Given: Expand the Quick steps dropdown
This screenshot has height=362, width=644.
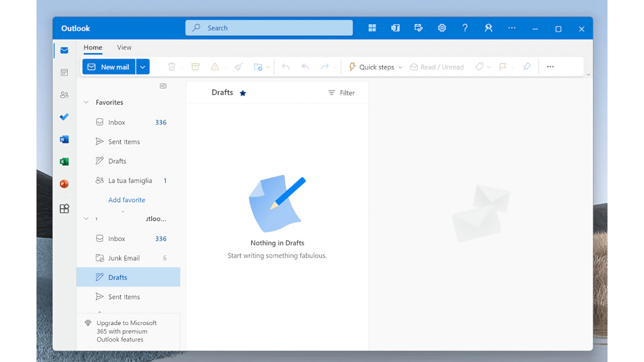Looking at the screenshot, I should [x=400, y=67].
